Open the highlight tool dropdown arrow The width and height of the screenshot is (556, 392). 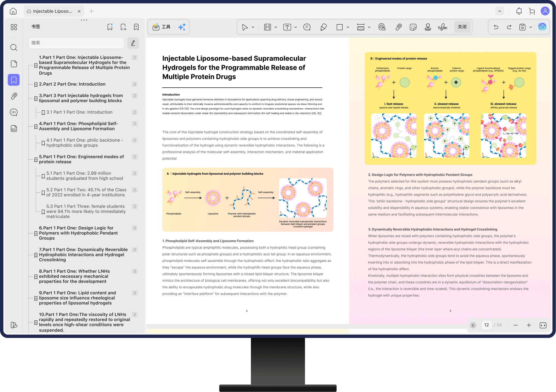click(x=276, y=27)
